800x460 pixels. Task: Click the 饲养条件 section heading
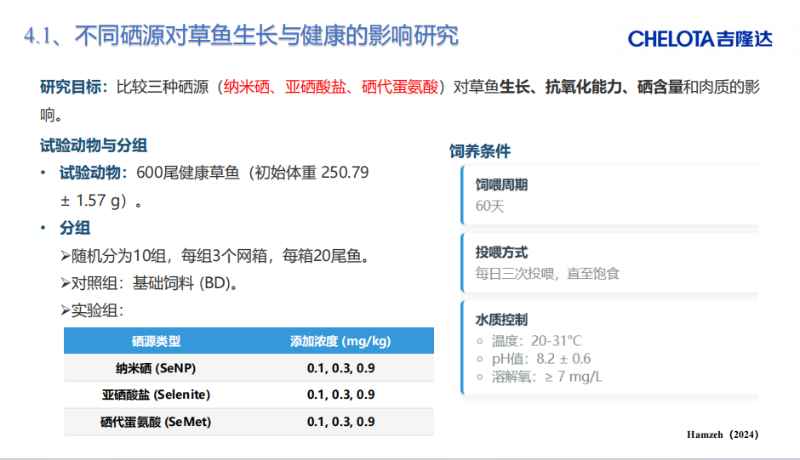tap(480, 152)
